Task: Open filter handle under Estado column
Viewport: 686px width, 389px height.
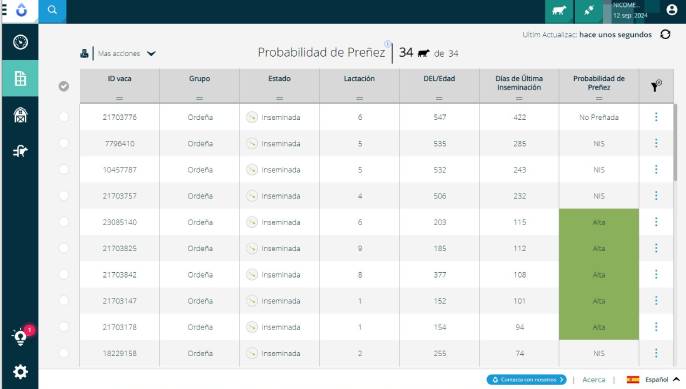Action: pos(280,98)
